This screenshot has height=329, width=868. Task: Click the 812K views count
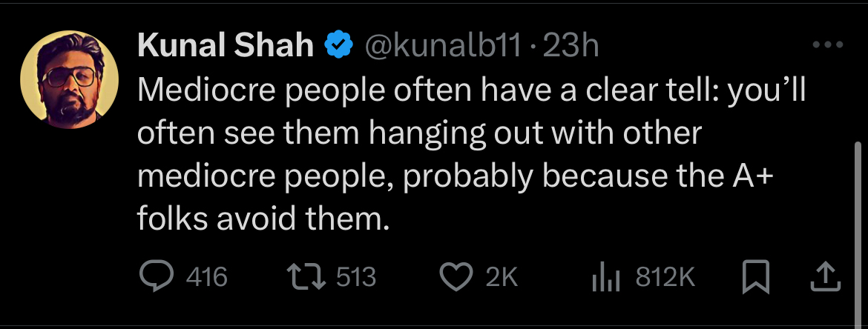pyautogui.click(x=665, y=278)
